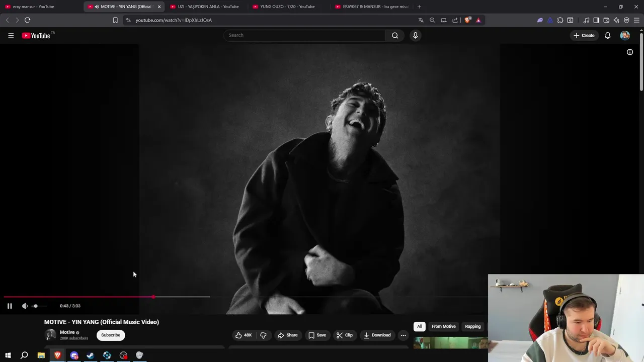Open the install/cast screen icon

(444, 20)
